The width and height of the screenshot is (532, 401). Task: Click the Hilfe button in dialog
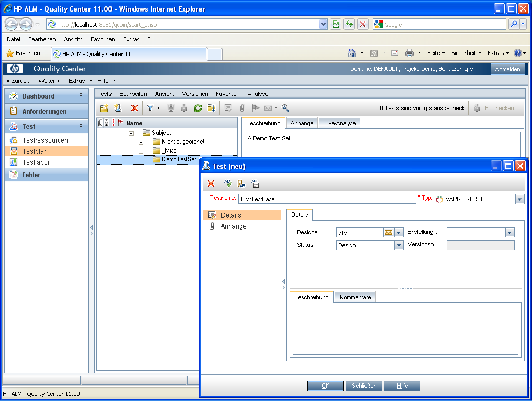click(x=402, y=386)
